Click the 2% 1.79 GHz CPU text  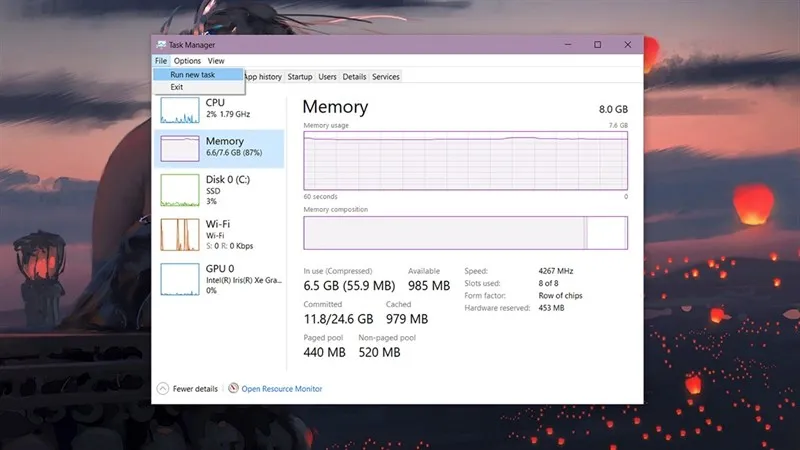click(x=228, y=114)
